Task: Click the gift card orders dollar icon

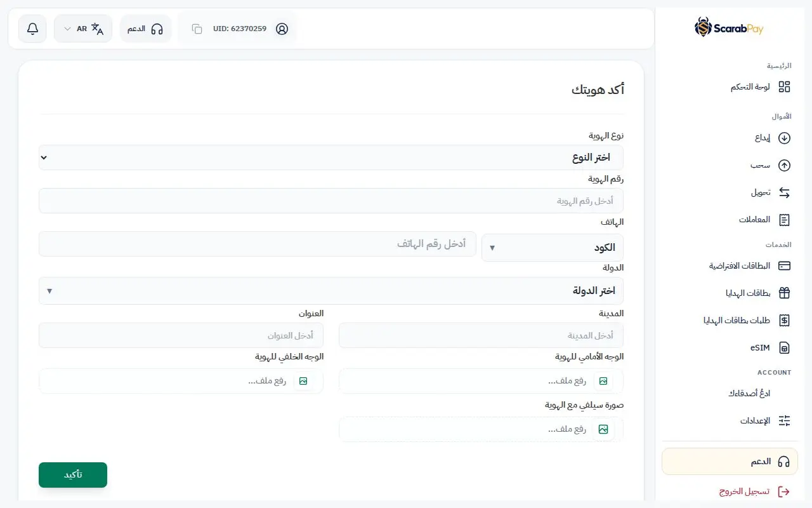Action: 785,321
